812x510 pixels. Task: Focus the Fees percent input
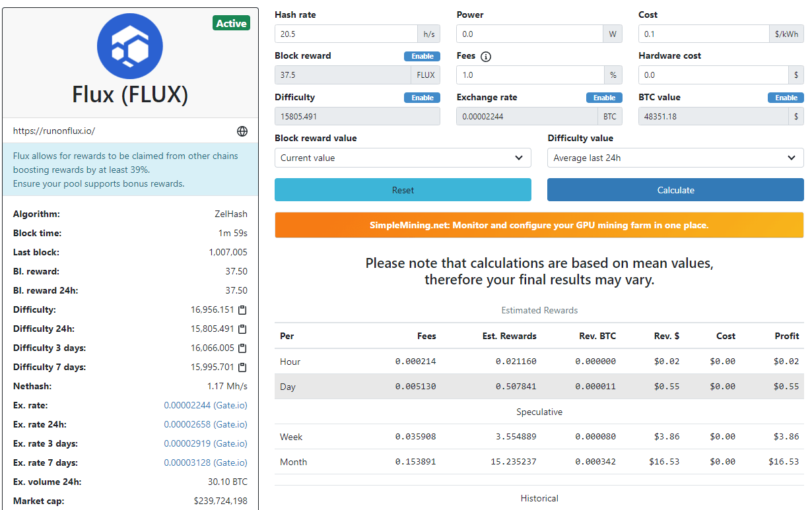(x=530, y=75)
